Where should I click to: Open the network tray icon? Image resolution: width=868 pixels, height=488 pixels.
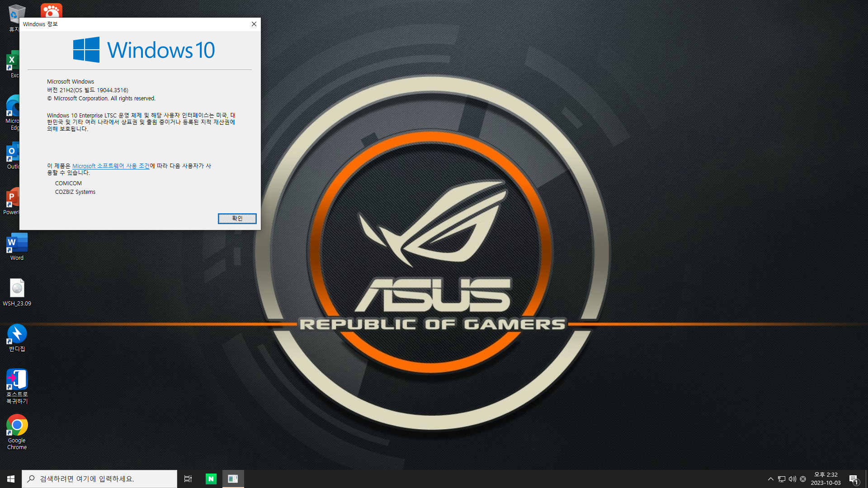point(782,479)
